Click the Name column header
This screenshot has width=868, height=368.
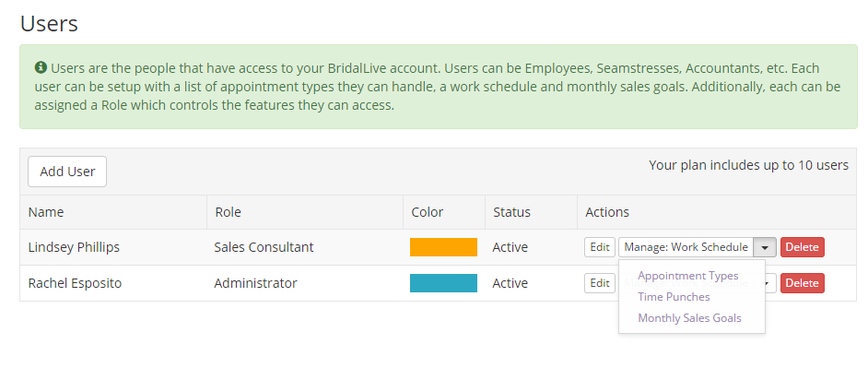point(46,212)
